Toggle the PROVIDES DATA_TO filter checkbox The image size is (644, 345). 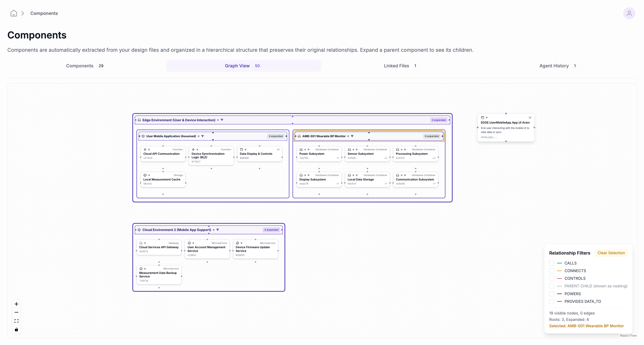click(x=552, y=301)
